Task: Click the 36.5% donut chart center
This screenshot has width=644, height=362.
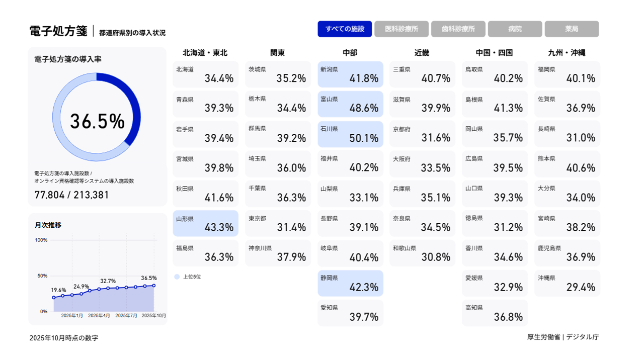Action: pos(97,121)
